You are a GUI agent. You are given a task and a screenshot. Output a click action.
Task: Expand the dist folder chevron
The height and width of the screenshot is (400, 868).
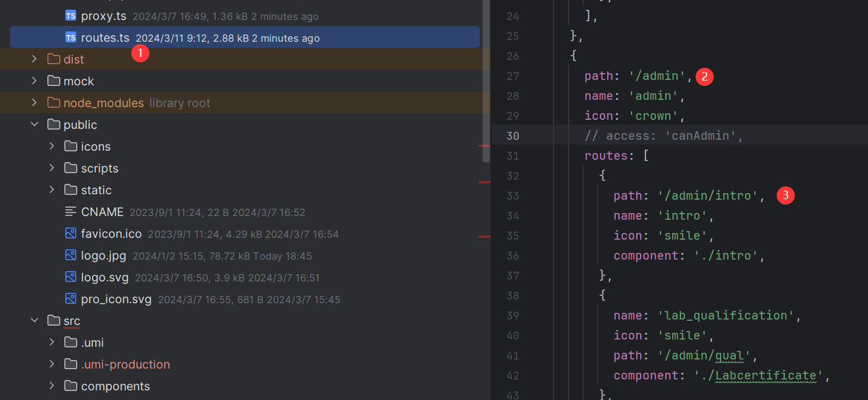pos(34,59)
